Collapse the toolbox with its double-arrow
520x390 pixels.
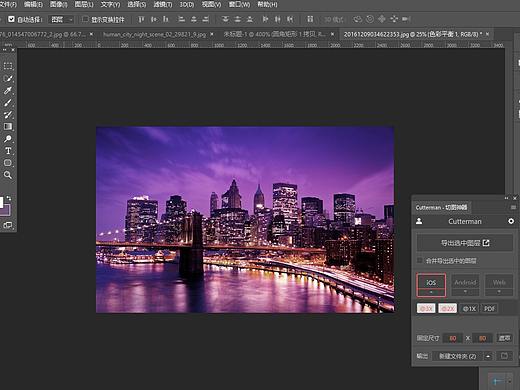[x=5, y=50]
